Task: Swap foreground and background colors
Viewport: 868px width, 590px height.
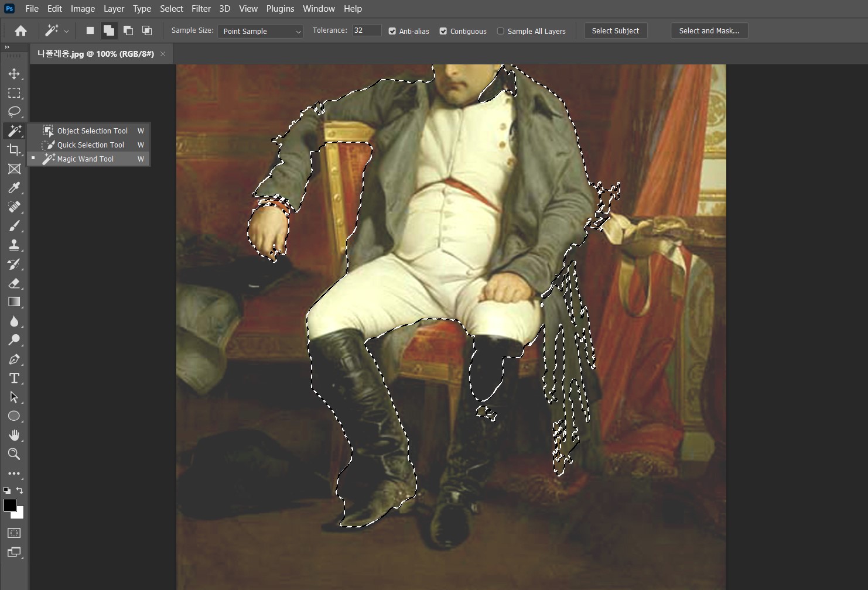Action: coord(20,490)
